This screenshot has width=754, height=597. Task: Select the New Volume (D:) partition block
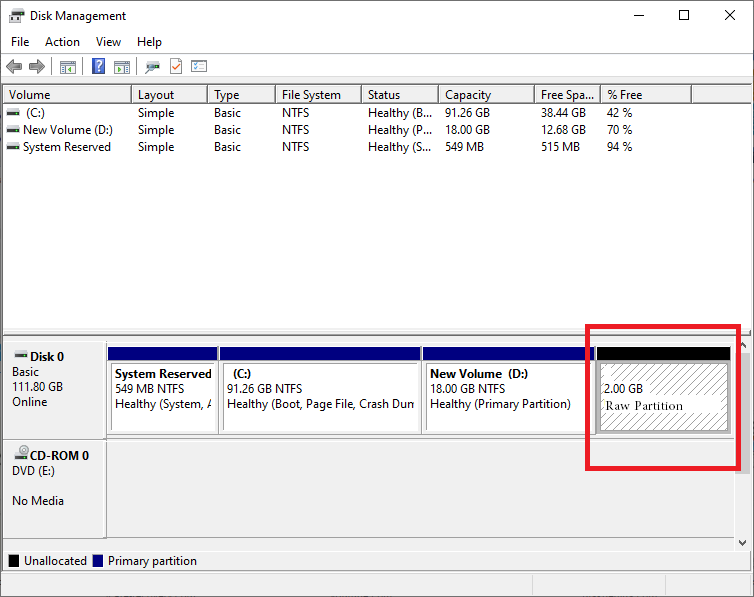pos(508,390)
